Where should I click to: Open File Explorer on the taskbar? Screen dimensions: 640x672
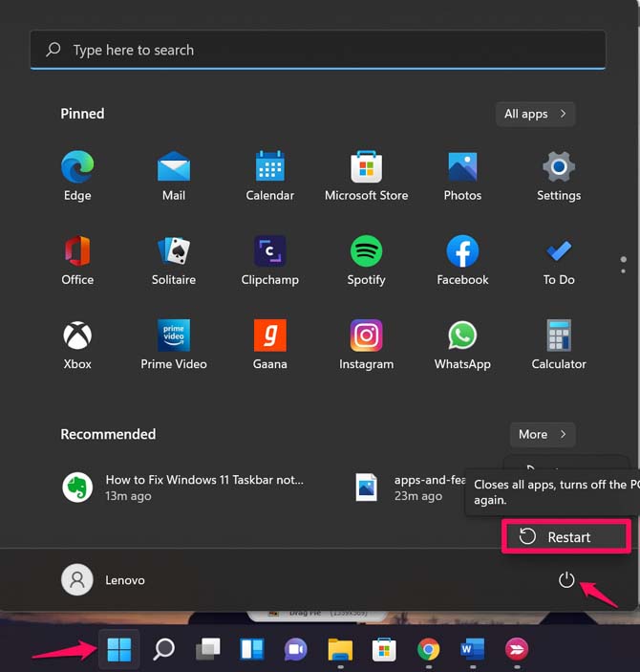coord(340,649)
